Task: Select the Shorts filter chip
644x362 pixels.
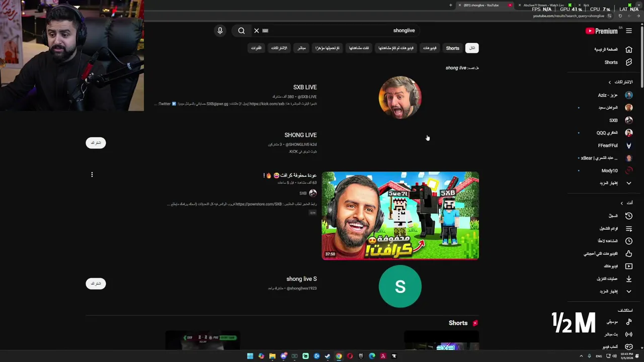Action: pos(452,48)
